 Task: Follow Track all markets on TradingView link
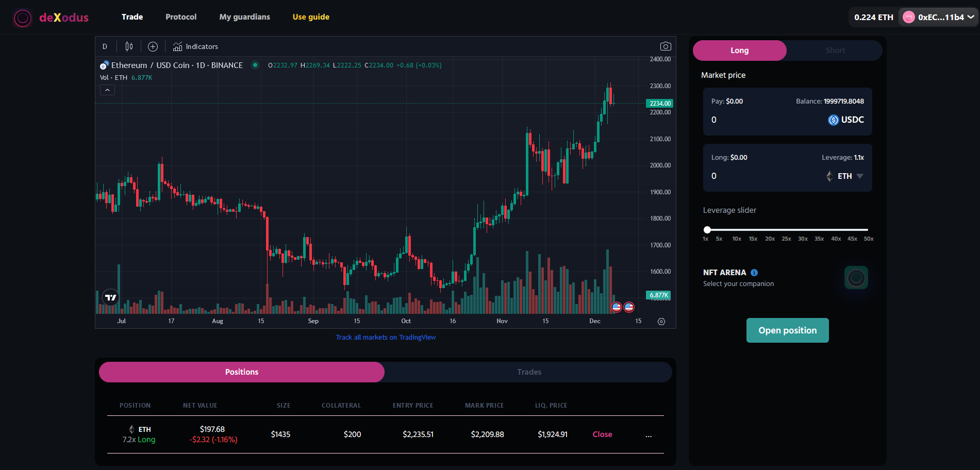[x=386, y=338]
